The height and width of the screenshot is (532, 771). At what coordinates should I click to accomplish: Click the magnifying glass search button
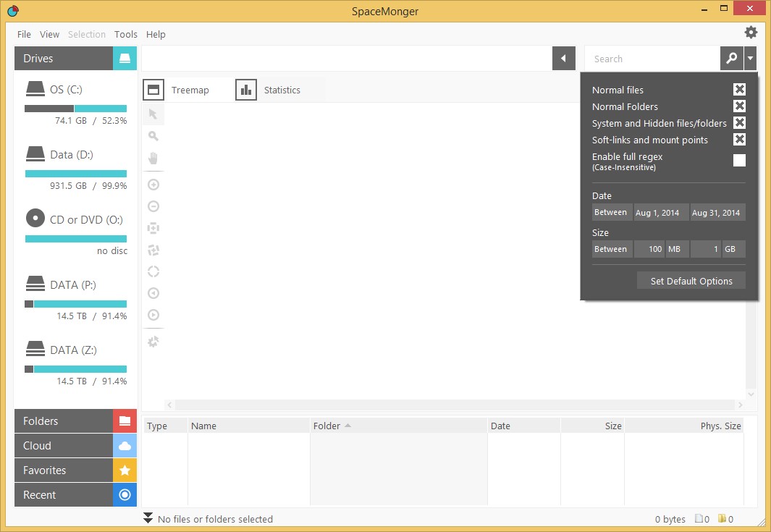[x=731, y=59]
